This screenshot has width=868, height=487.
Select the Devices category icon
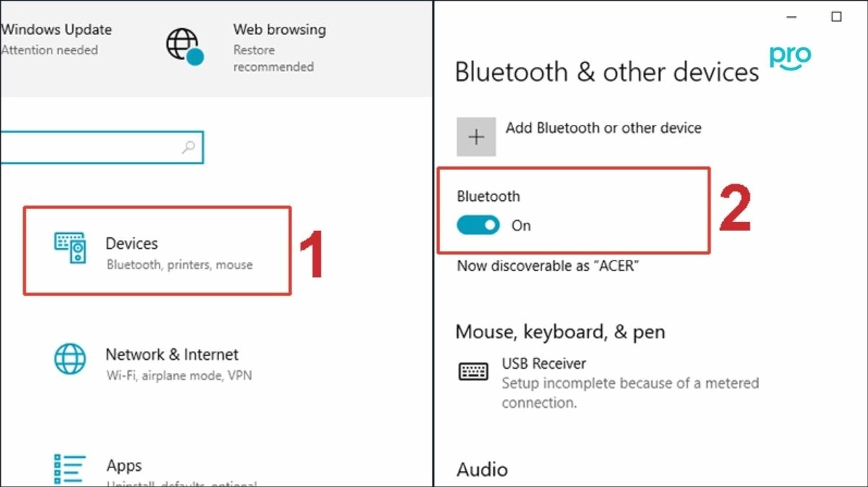(x=70, y=249)
